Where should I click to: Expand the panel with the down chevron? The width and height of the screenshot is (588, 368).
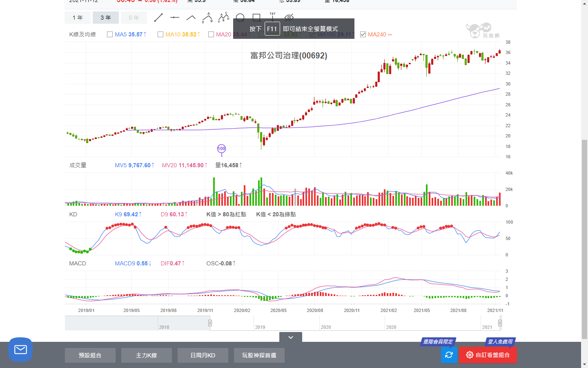coord(291,337)
